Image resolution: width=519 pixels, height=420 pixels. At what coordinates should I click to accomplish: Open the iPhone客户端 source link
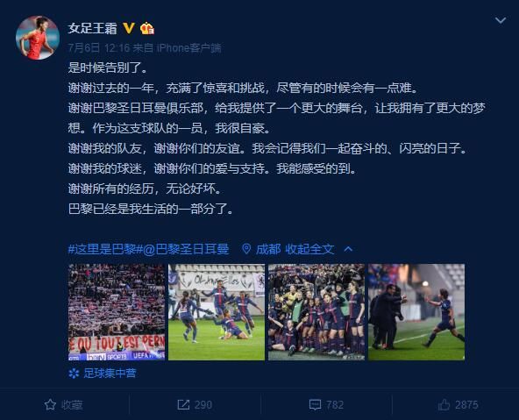(x=189, y=48)
